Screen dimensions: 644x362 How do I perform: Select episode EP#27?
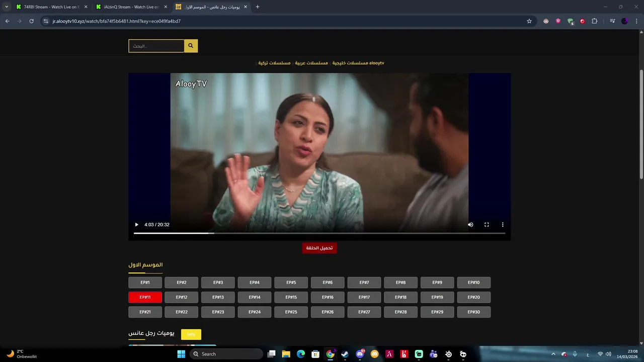click(x=364, y=312)
